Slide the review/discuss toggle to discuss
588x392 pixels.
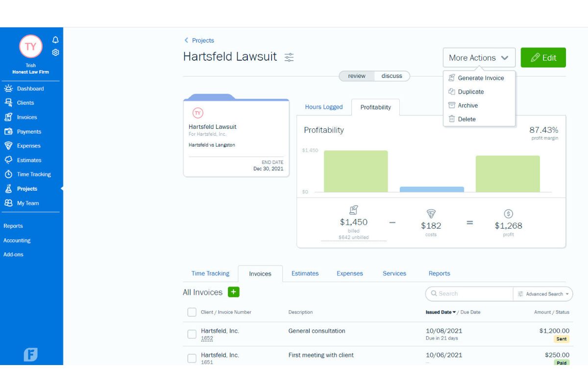[392, 76]
